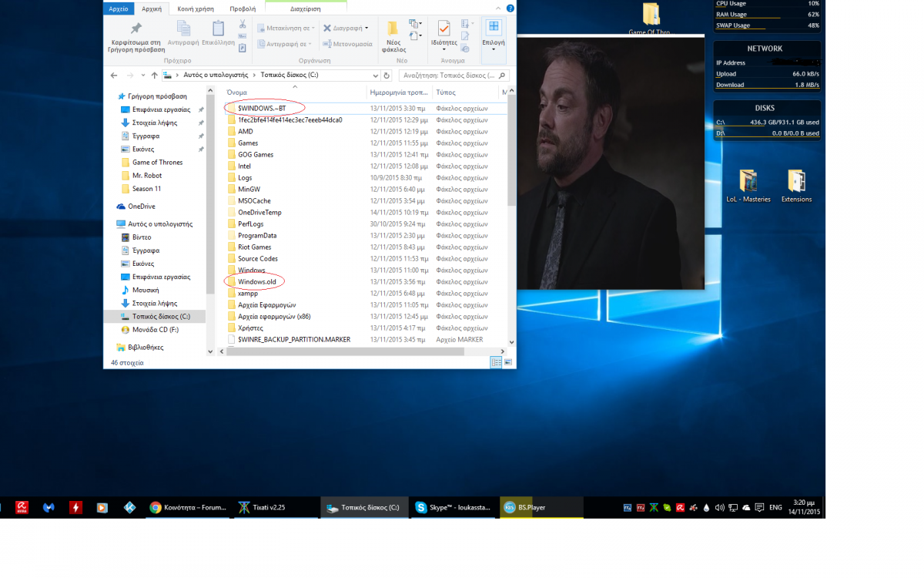
Task: Open Avira icon in the taskbar
Action: click(22, 507)
